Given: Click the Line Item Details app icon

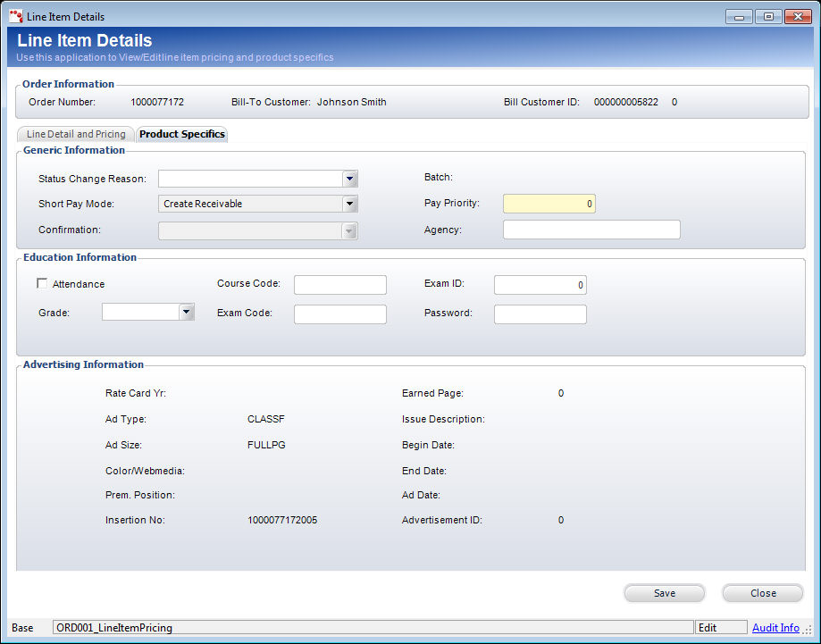Looking at the screenshot, I should 15,16.
